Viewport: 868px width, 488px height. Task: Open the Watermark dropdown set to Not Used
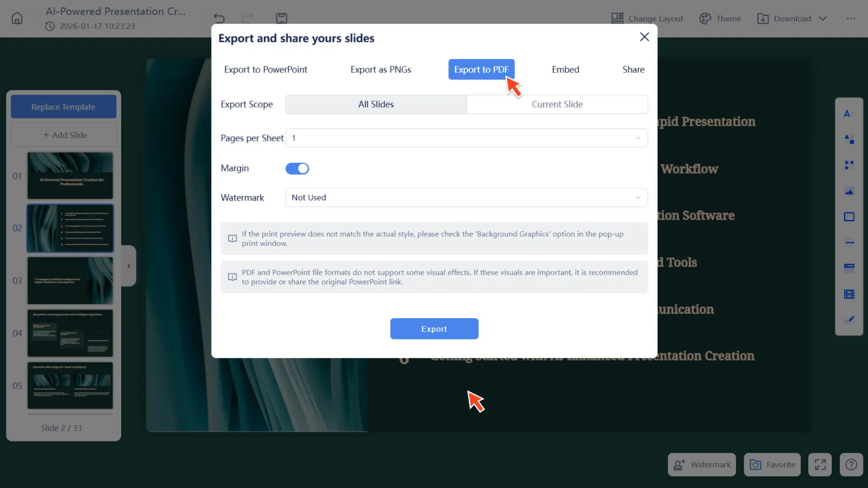point(467,197)
